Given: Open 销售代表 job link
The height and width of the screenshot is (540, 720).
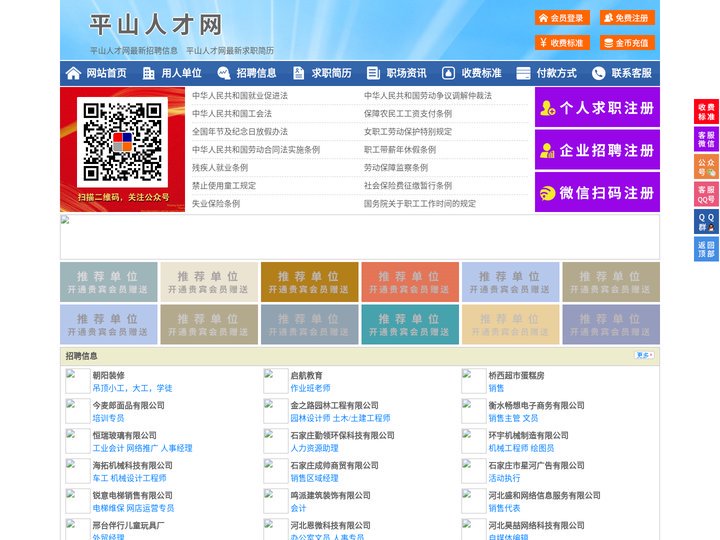Looking at the screenshot, I should tap(504, 508).
